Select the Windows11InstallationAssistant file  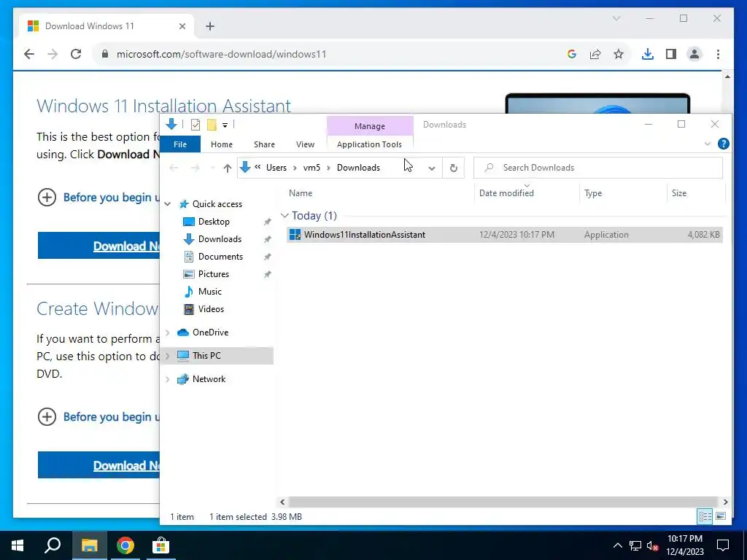tap(505, 235)
